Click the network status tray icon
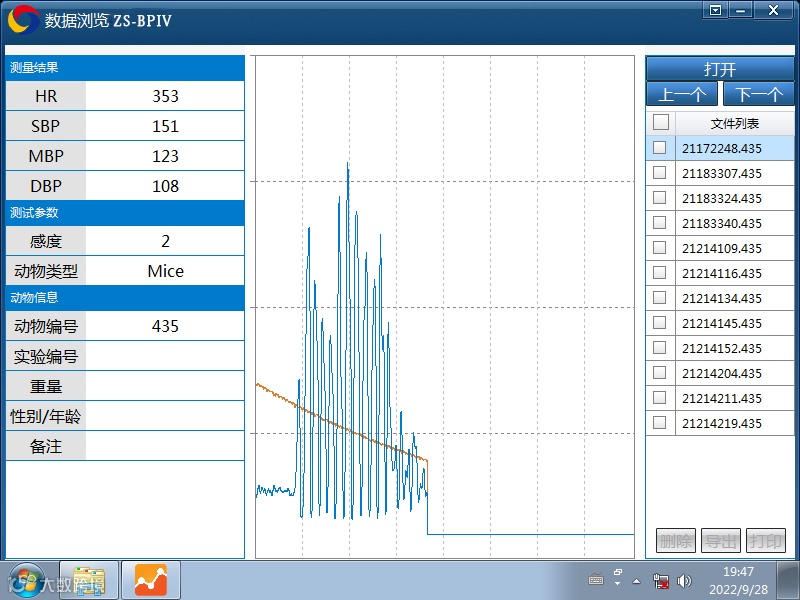 pyautogui.click(x=661, y=581)
